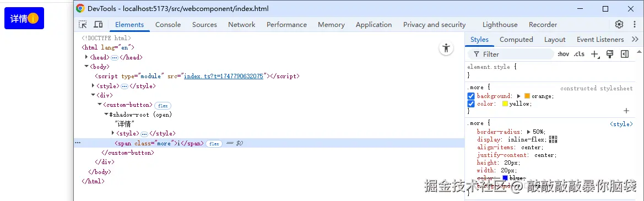The width and height of the screenshot is (644, 201).
Task: Open the Event Listeners pane tab
Action: [x=600, y=40]
